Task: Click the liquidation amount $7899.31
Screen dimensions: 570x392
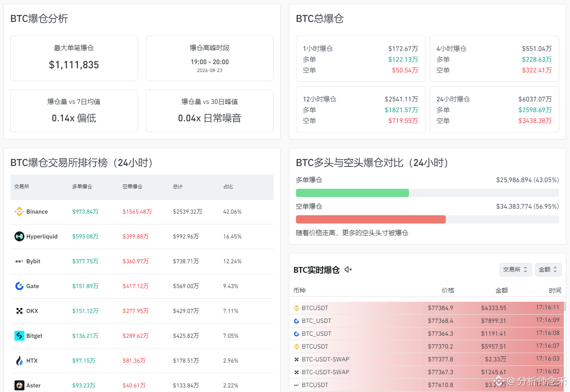Action: 493,321
